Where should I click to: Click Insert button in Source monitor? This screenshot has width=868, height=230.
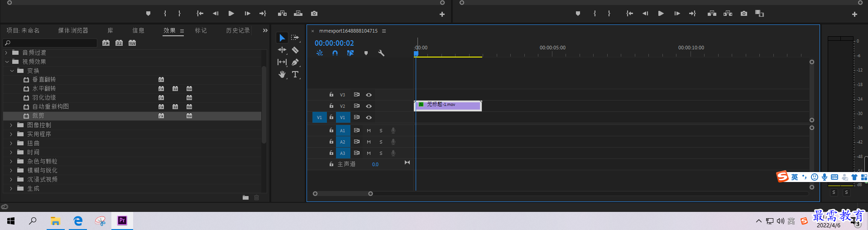pyautogui.click(x=282, y=14)
